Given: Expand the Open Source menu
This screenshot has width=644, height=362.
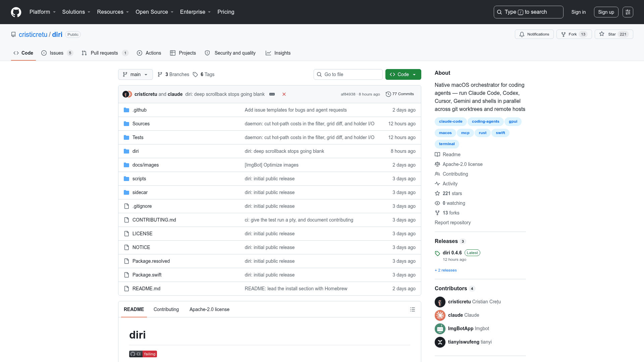Looking at the screenshot, I should click(x=155, y=12).
